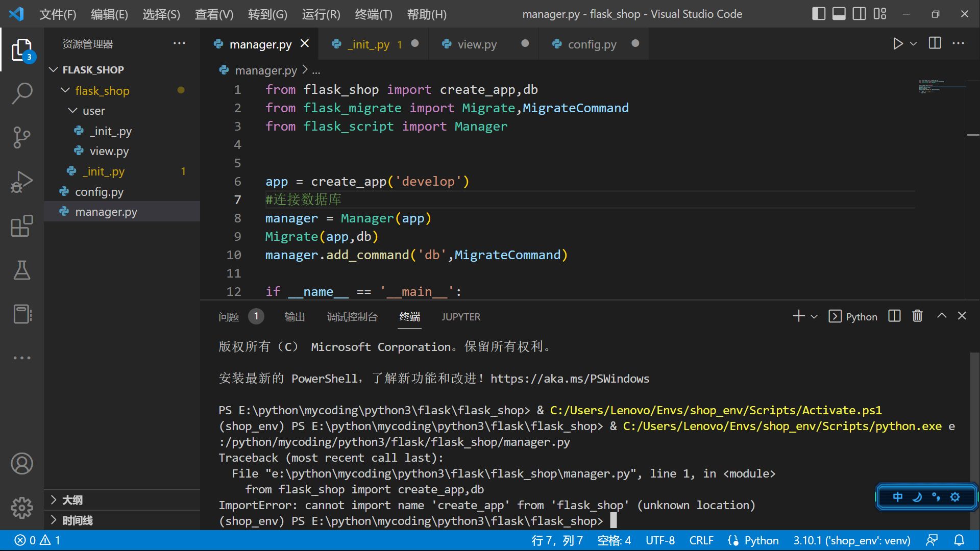980x551 pixels.
Task: Open the 终端(T) menu
Action: 374,14
